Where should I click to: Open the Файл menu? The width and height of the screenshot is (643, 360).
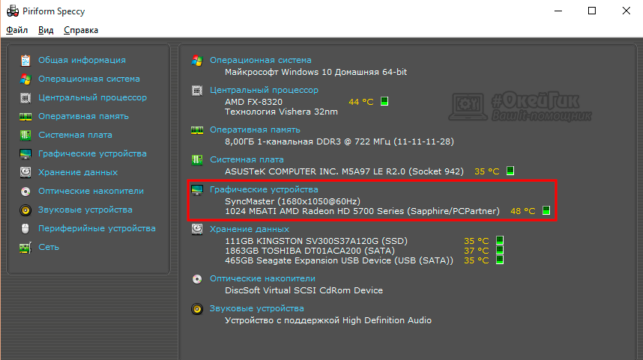(x=17, y=30)
